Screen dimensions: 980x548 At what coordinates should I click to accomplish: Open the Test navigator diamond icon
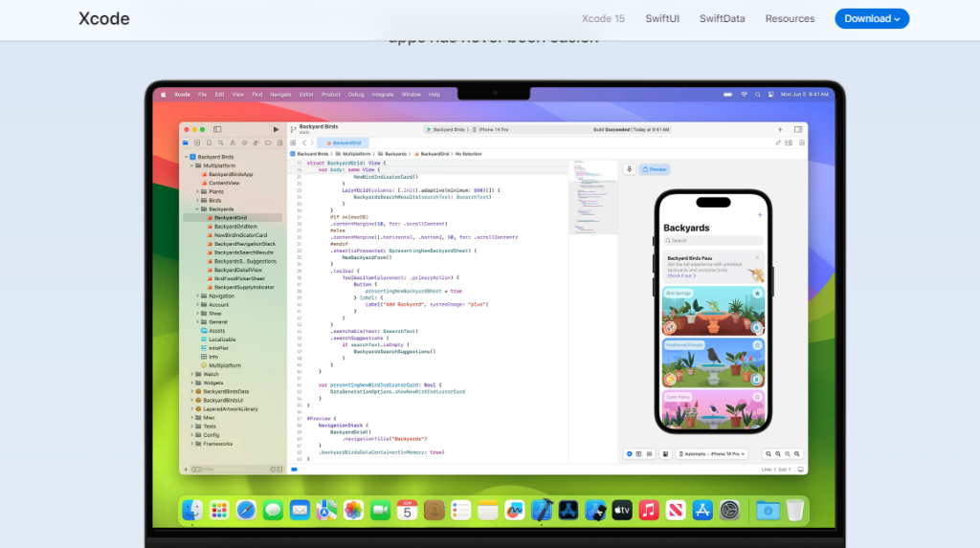pos(244,143)
